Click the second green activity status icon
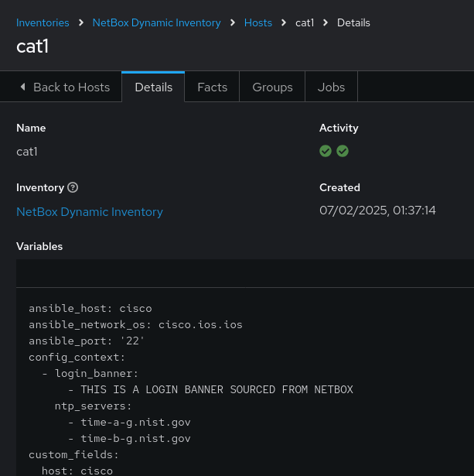The height and width of the screenshot is (476, 474). pos(343,151)
